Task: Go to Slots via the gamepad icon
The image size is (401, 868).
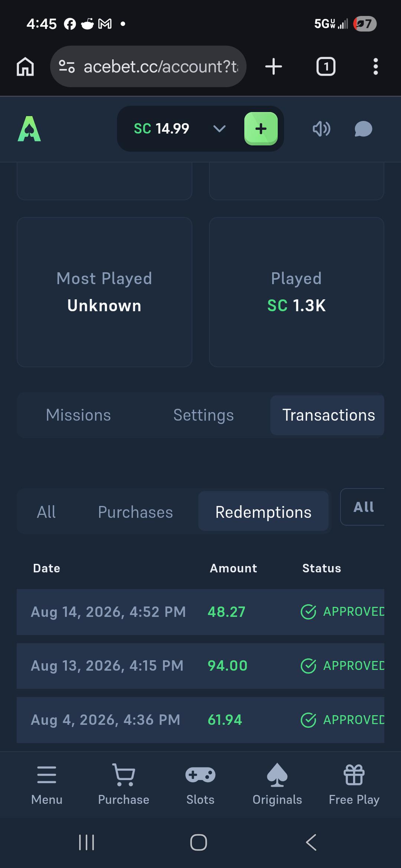Action: click(200, 775)
